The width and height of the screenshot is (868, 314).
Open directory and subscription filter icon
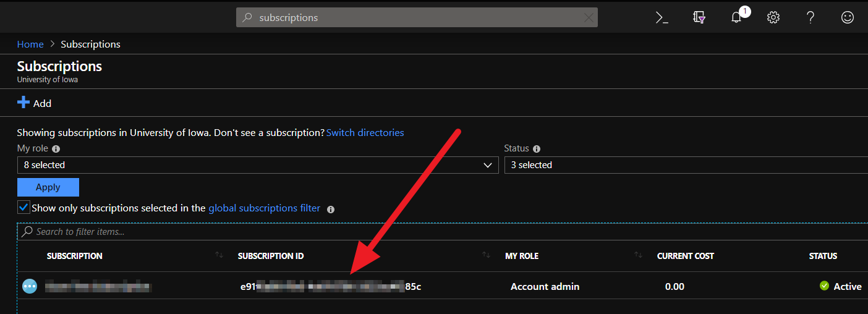pos(699,17)
